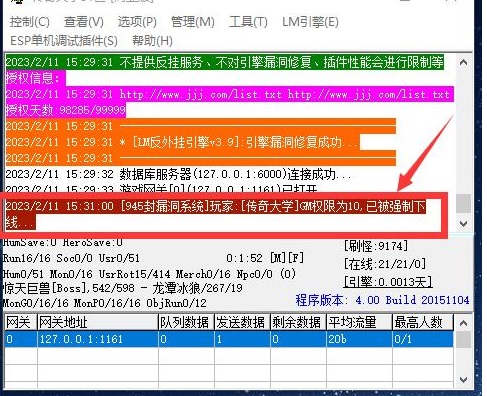Viewport: 487px width, 396px height.
Task: Select the 127.0.0.1:1161 gateway row
Action: pos(229,339)
